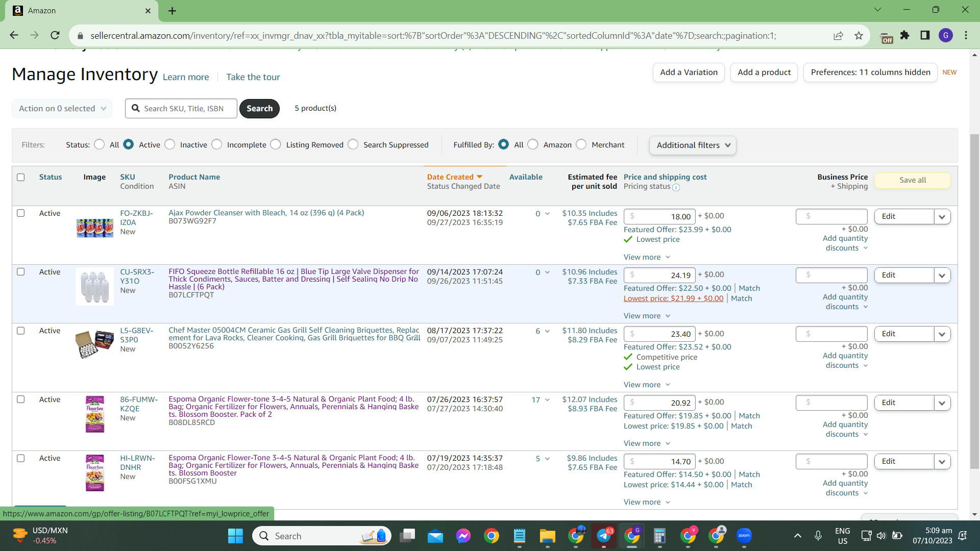Image resolution: width=980 pixels, height=551 pixels.
Task: Click the Search SKU, Title, ISBN field
Action: pyautogui.click(x=181, y=108)
